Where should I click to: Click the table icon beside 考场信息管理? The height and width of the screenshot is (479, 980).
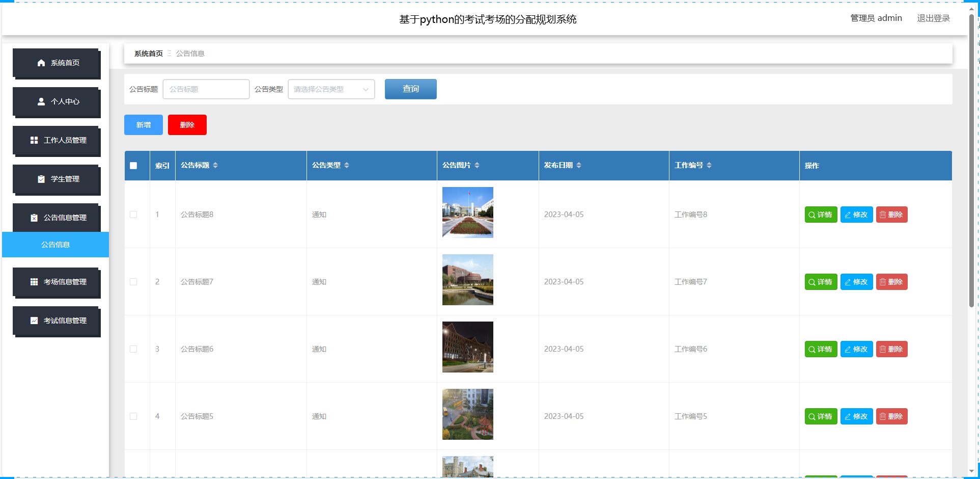click(34, 282)
